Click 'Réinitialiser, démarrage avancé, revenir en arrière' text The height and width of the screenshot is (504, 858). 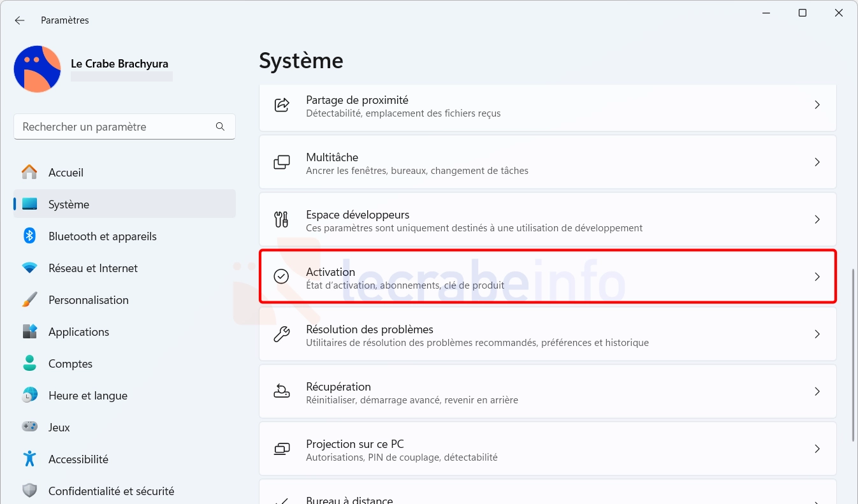[x=412, y=400]
